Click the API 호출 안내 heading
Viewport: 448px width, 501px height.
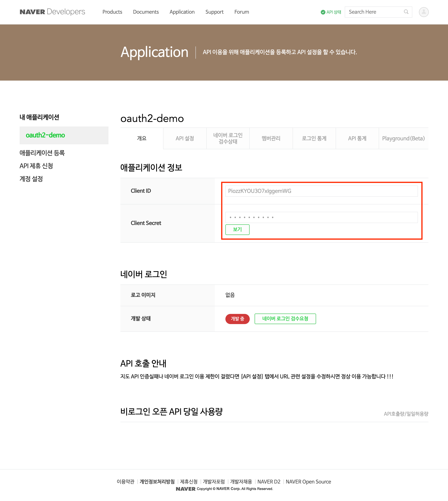[143, 363]
